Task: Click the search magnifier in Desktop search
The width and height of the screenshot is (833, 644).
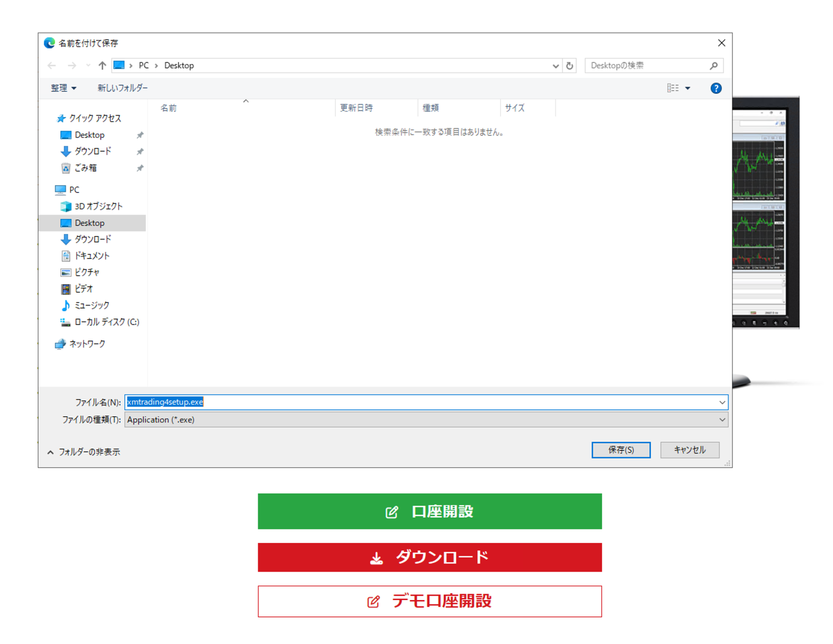Action: (x=713, y=66)
